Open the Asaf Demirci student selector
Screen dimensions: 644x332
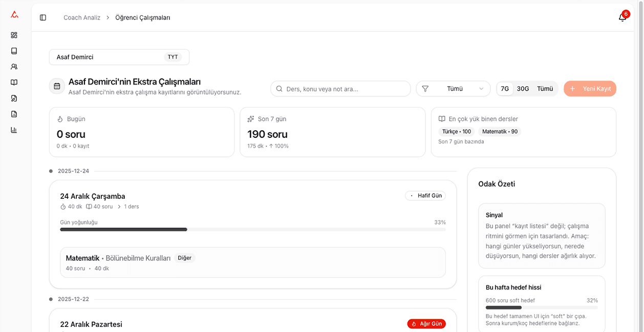coord(119,57)
